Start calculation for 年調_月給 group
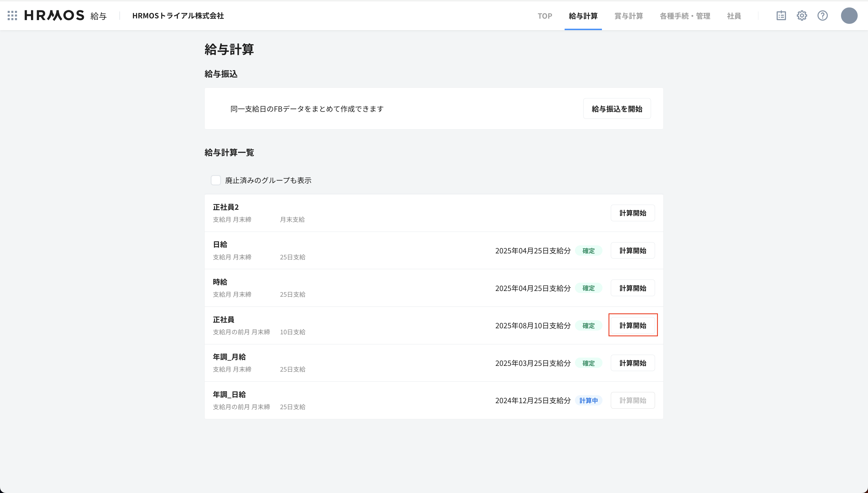The width and height of the screenshot is (868, 493). (632, 363)
